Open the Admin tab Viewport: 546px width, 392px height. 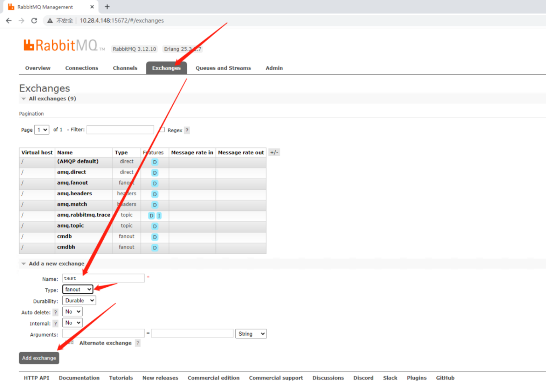[274, 68]
